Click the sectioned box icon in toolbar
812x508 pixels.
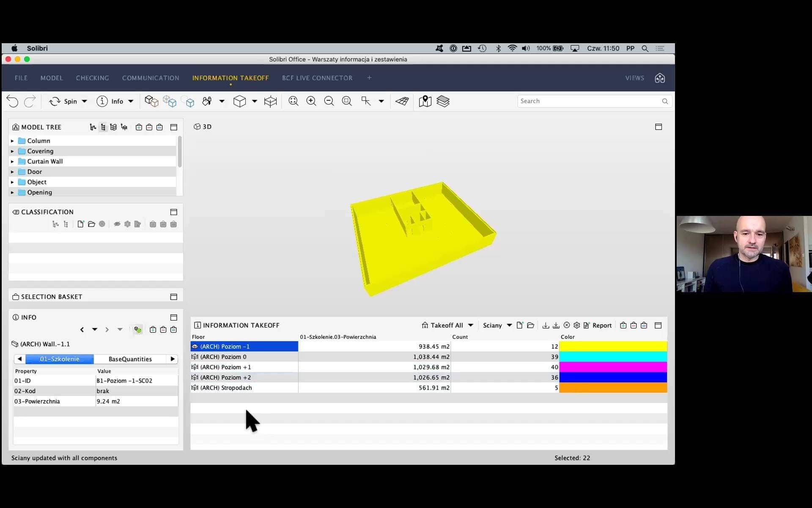pos(270,101)
